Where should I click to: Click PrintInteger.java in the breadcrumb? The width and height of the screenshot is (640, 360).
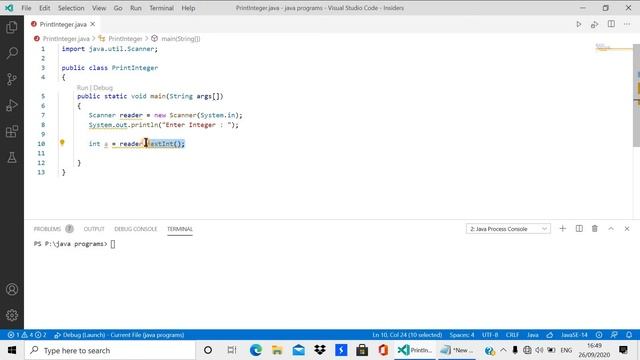click(66, 39)
